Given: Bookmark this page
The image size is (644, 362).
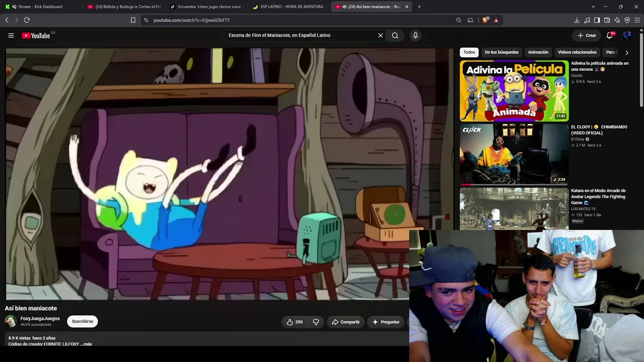Looking at the screenshot, I should point(133,20).
